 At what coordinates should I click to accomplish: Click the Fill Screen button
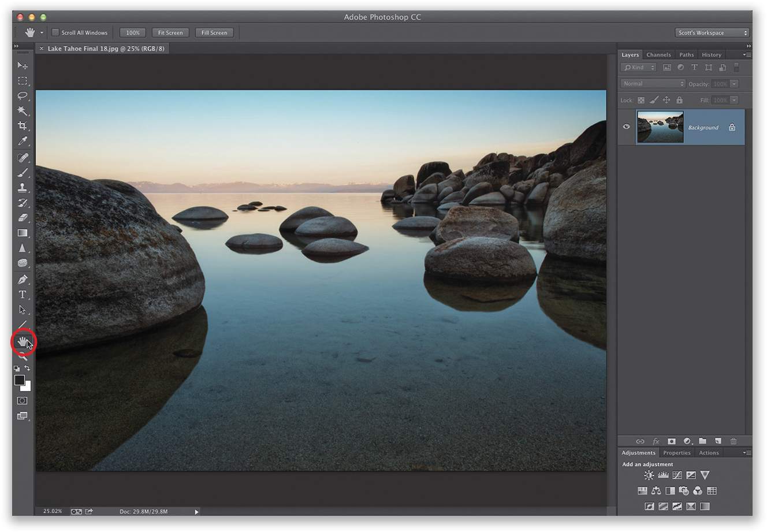(x=214, y=33)
